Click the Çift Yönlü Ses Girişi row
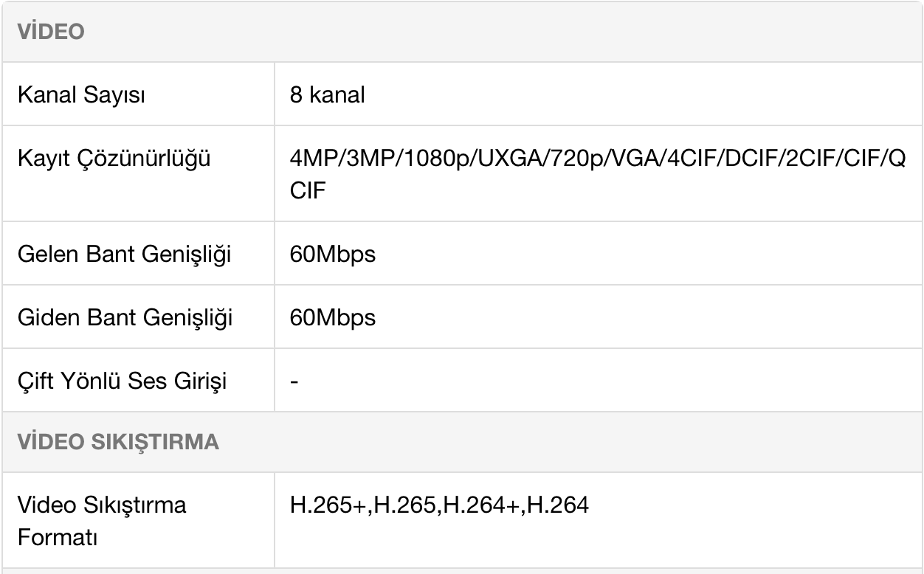Image resolution: width=924 pixels, height=574 pixels. pyautogui.click(x=462, y=381)
